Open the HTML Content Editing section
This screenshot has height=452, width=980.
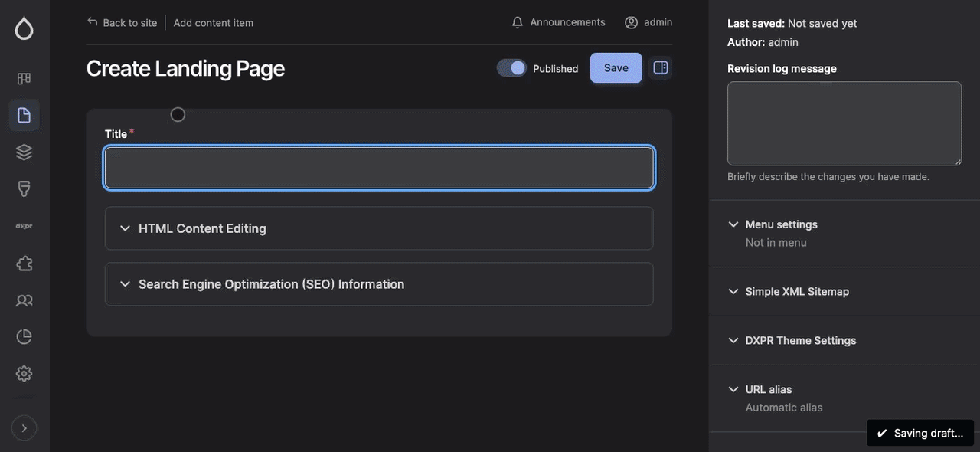click(x=202, y=228)
